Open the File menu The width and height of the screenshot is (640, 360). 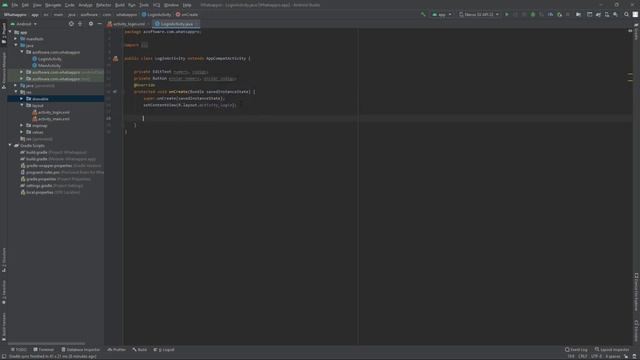click(15, 5)
